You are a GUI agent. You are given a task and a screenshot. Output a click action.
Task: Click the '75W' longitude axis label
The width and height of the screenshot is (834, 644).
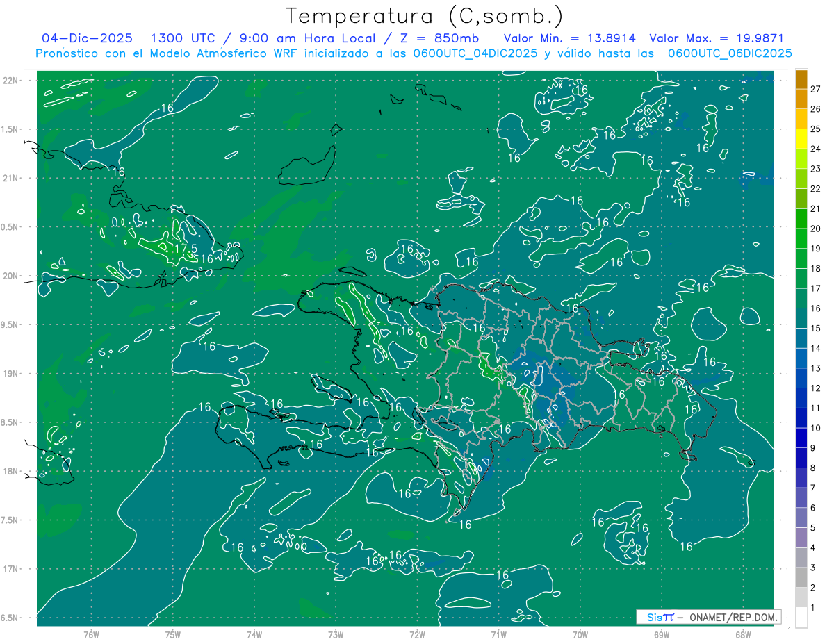coord(173,635)
